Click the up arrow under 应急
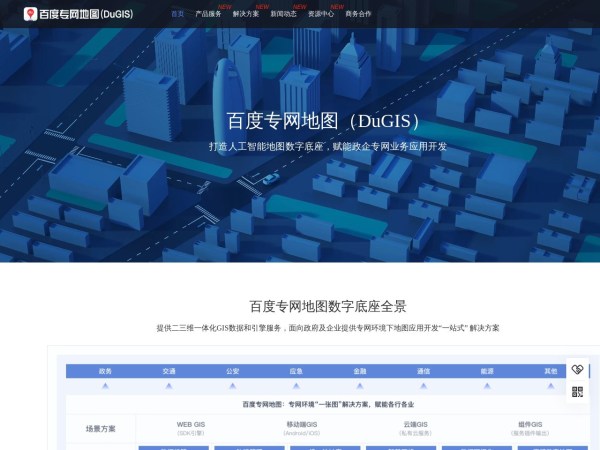 pyautogui.click(x=296, y=385)
